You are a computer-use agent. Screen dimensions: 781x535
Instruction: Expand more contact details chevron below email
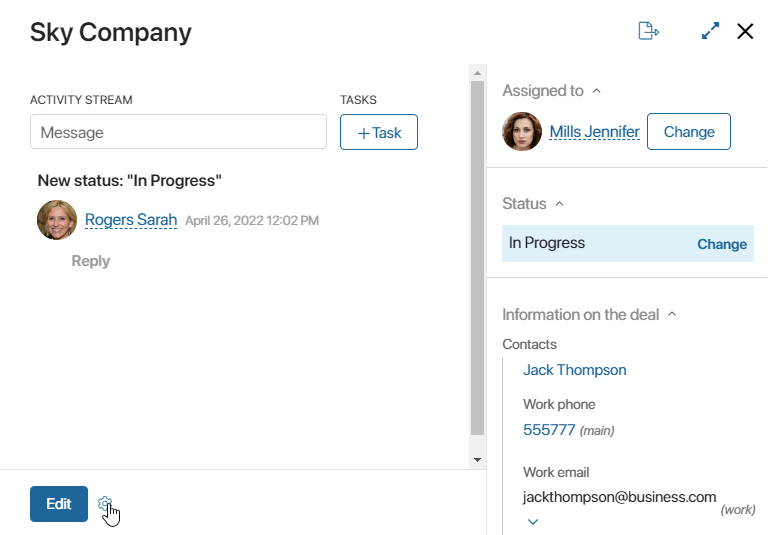point(532,522)
